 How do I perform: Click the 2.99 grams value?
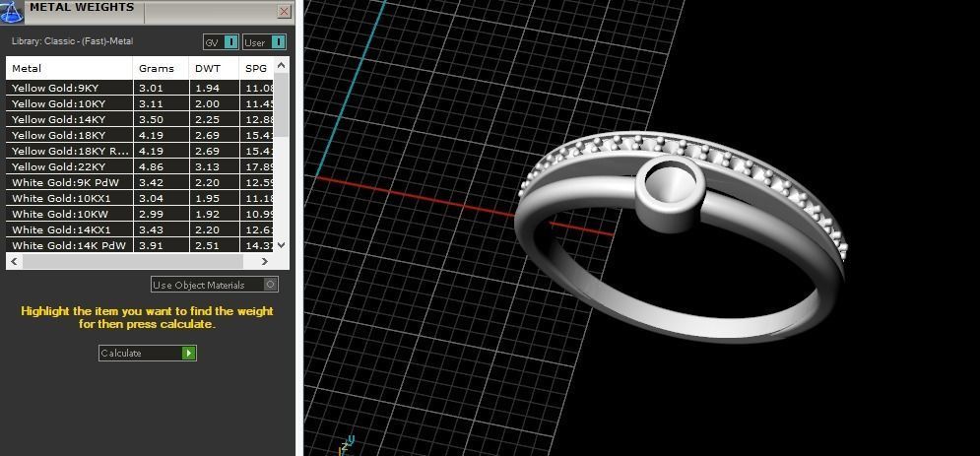(x=151, y=214)
